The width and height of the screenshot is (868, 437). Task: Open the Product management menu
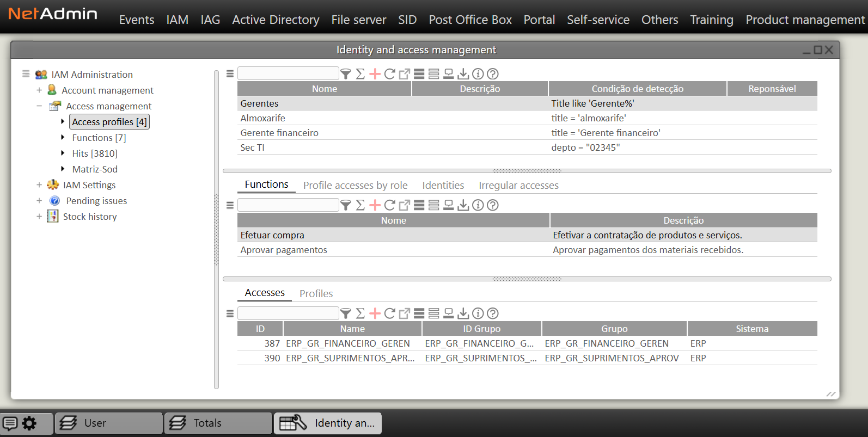(x=805, y=20)
